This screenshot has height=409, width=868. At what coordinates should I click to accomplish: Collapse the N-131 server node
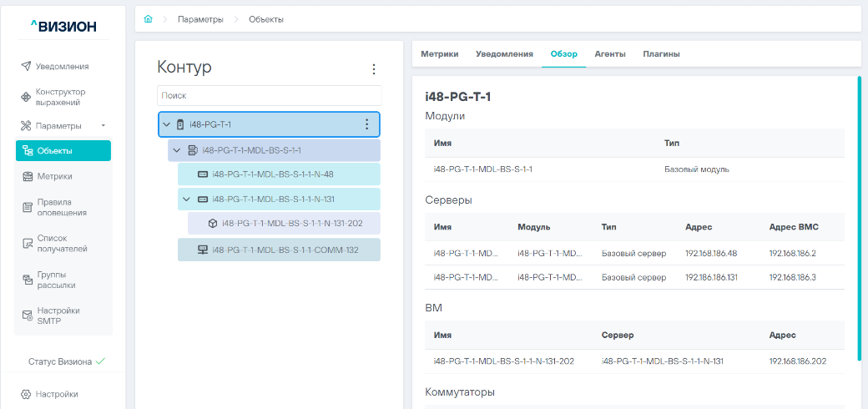(186, 199)
